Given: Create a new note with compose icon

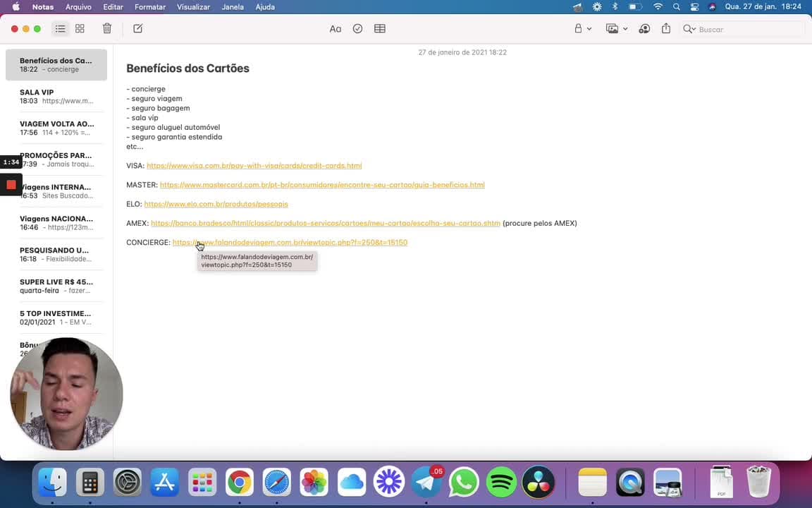Looking at the screenshot, I should (x=137, y=28).
